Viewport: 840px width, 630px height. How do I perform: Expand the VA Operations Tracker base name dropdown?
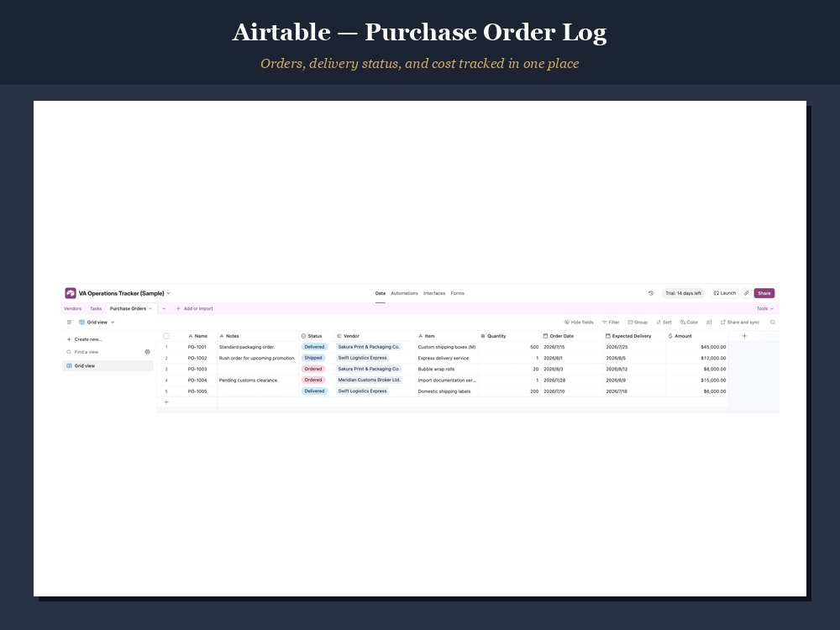(168, 293)
